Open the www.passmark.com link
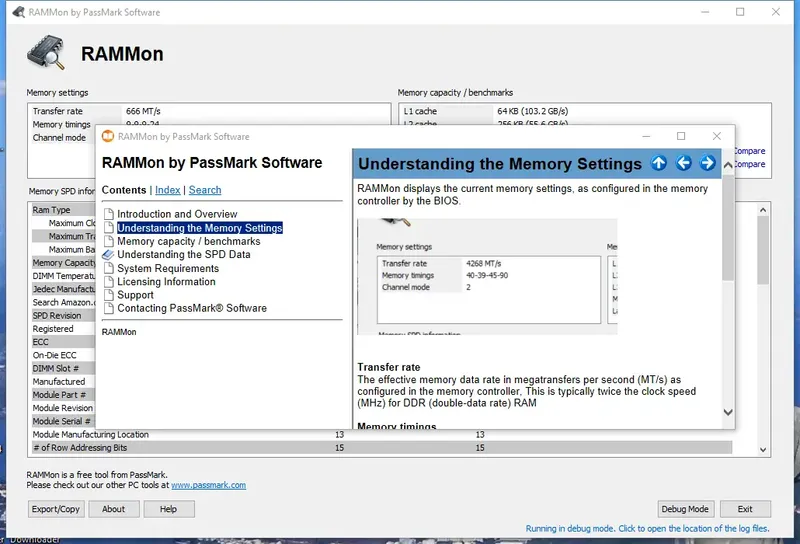This screenshot has width=800, height=544. click(208, 485)
